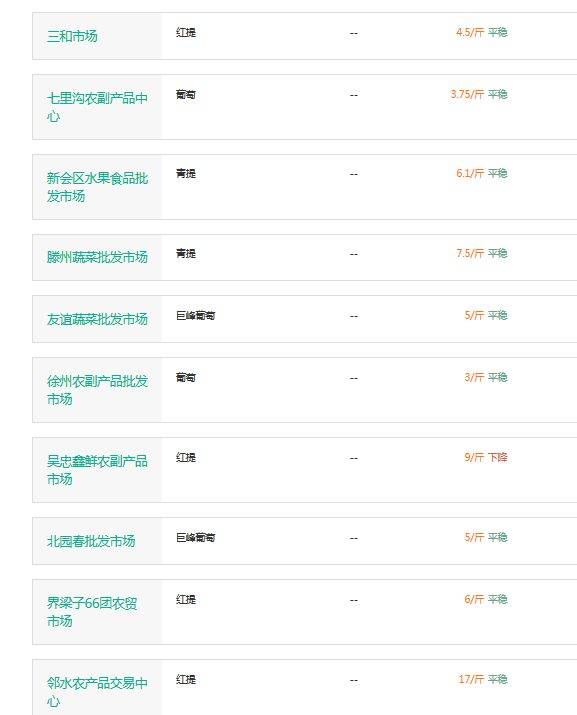The height and width of the screenshot is (715, 577).
Task: Click 巨峰葡萄 product in 北园春 row
Action: pos(196,538)
